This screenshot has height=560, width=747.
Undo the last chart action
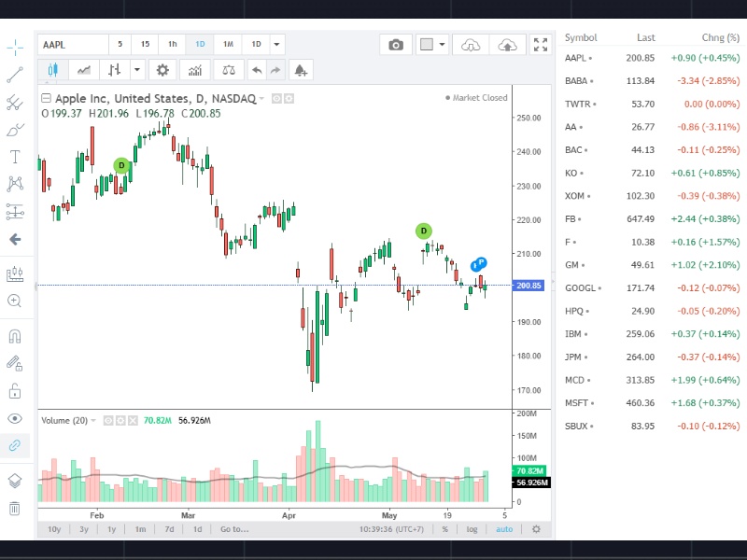257,70
